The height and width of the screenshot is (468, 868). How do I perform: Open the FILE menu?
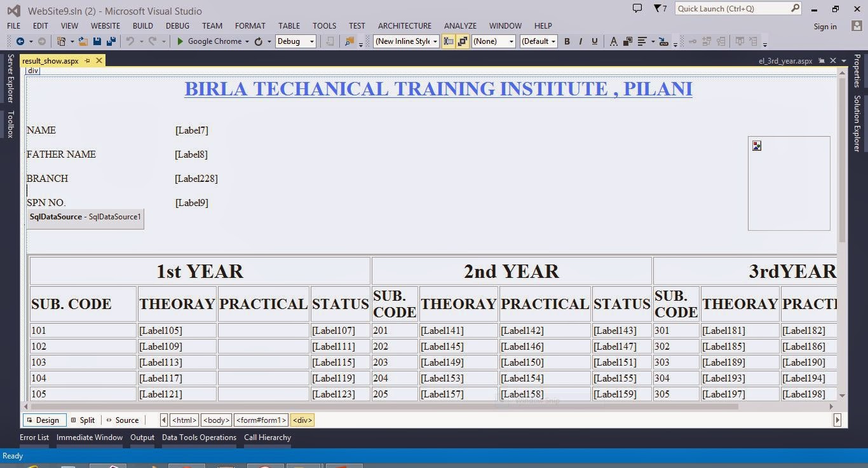[13, 26]
